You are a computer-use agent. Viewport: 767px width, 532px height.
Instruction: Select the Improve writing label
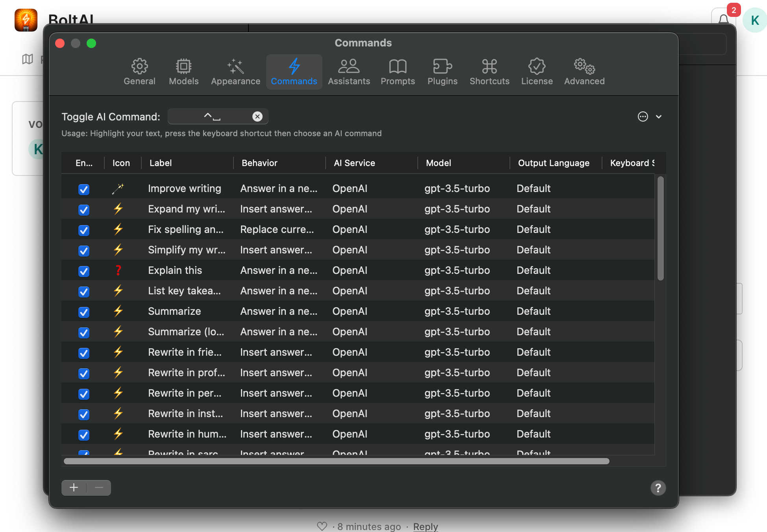point(184,188)
